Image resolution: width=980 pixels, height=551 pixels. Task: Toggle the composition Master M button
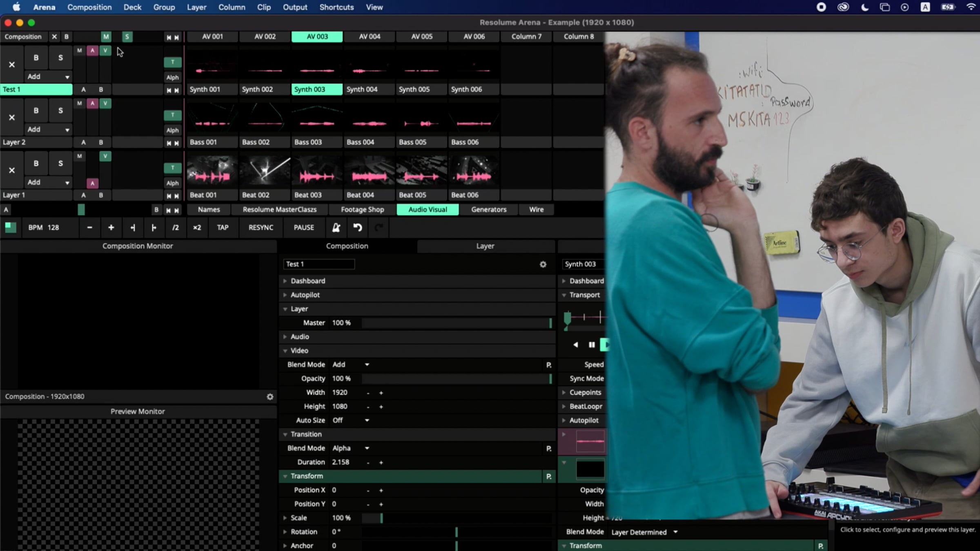pos(106,37)
